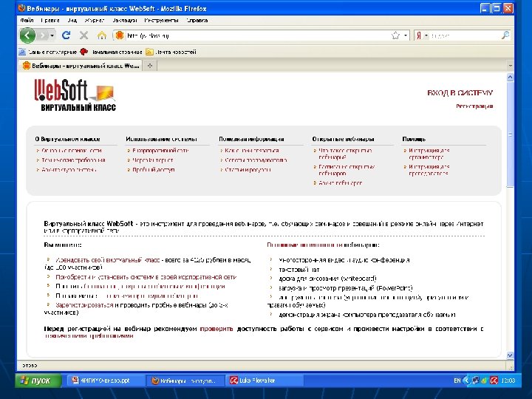
Task: Click the Регистрация link
Action: 474,106
